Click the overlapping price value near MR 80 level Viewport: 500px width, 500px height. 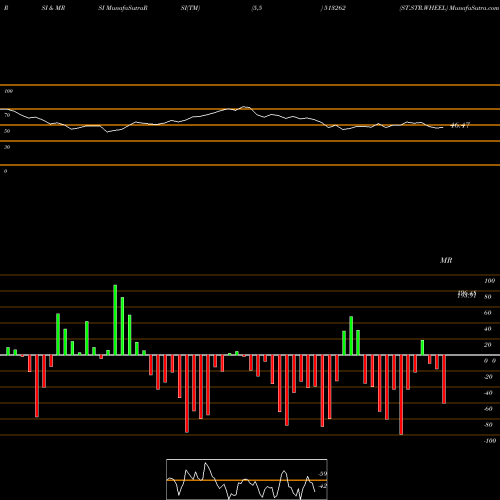pos(467,294)
